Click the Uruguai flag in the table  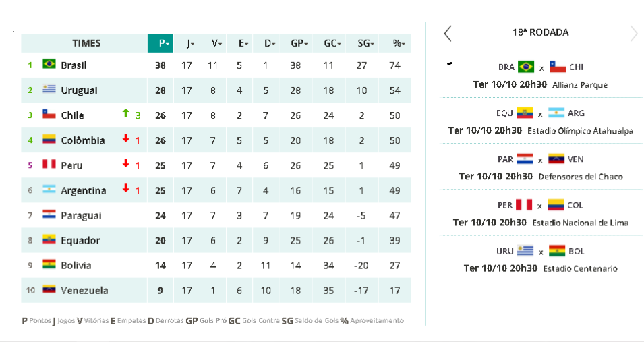point(49,90)
